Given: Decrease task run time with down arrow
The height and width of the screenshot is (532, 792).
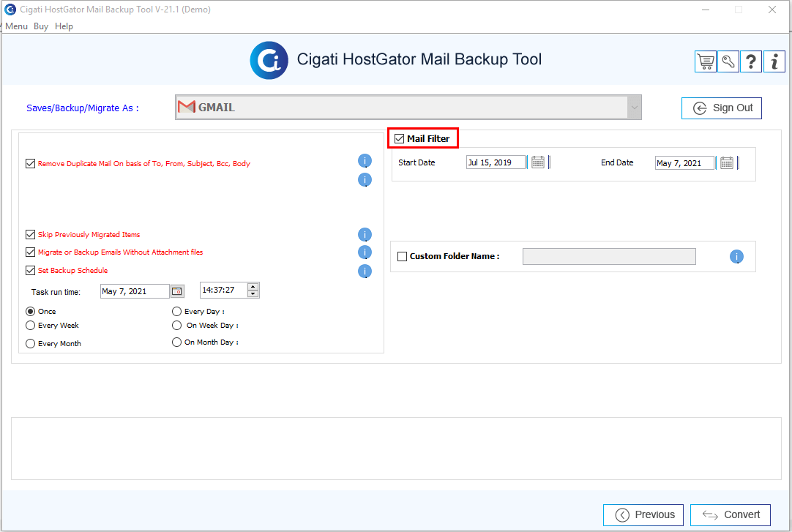Looking at the screenshot, I should 253,293.
